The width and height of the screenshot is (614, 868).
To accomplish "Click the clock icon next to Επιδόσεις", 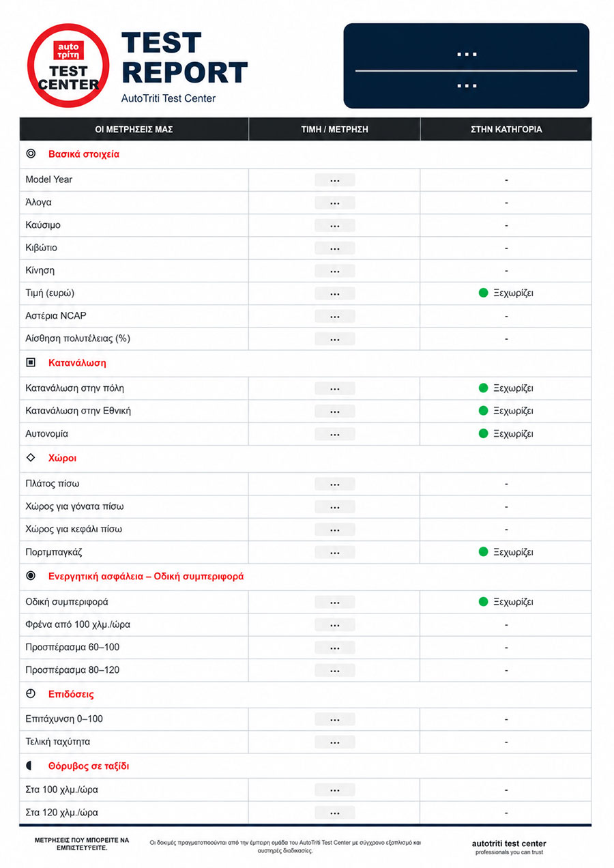I will 31,694.
